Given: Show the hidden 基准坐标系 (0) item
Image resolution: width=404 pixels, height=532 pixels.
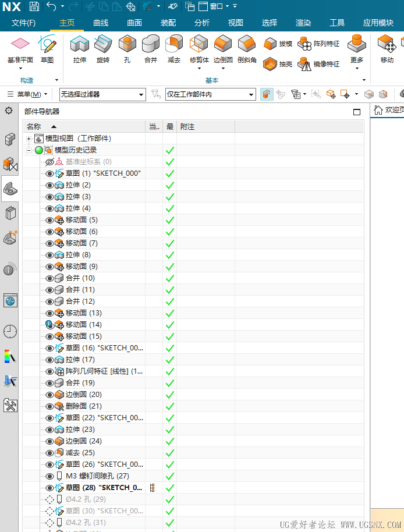Looking at the screenshot, I should 49,162.
